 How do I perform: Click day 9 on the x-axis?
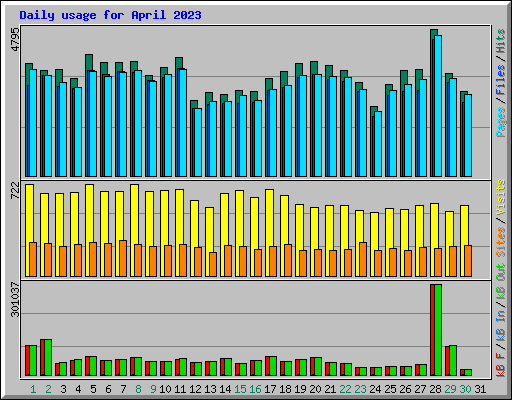[x=153, y=389]
